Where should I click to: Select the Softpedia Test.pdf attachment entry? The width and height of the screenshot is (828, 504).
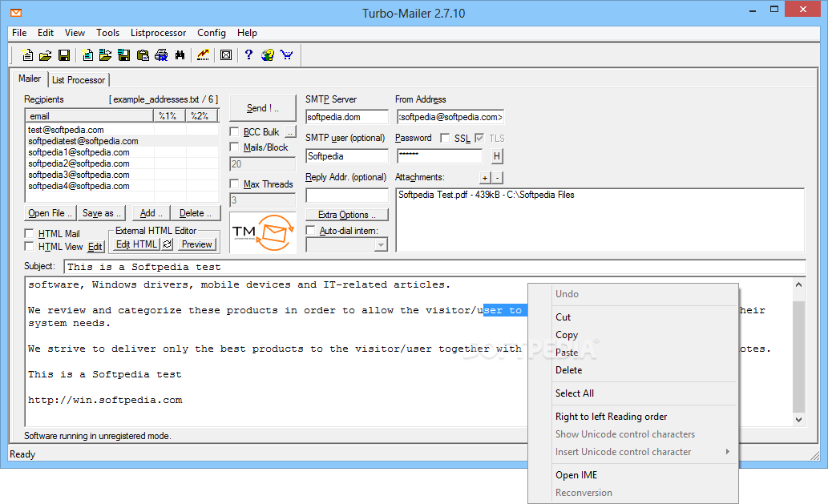487,195
